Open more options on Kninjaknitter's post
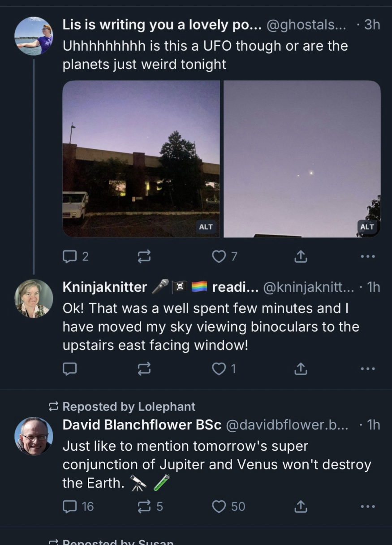The height and width of the screenshot is (545, 392). (367, 369)
